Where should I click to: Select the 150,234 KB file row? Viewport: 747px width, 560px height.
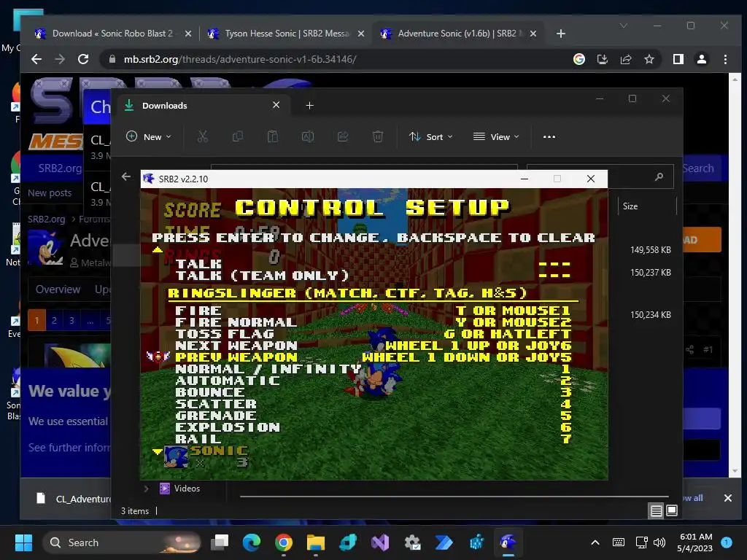650,315
